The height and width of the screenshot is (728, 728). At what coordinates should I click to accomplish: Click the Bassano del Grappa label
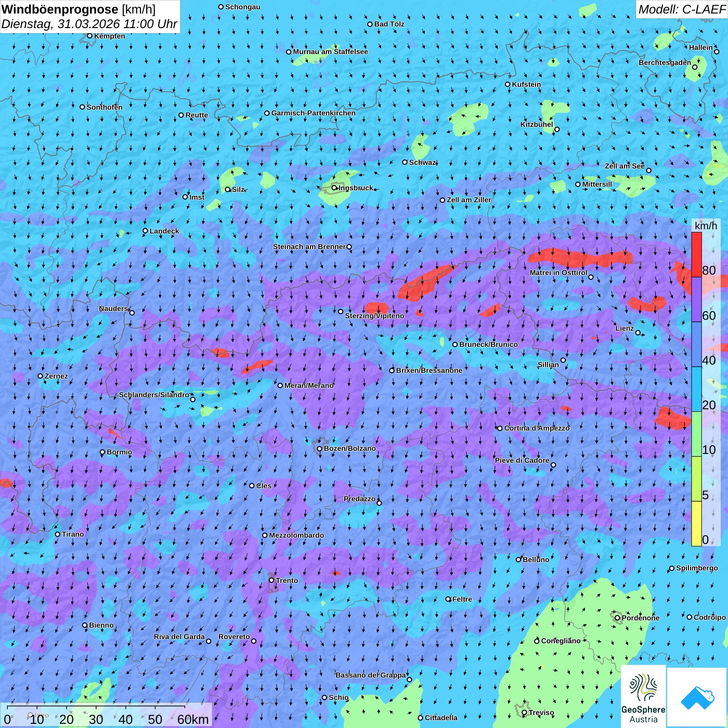[371, 675]
